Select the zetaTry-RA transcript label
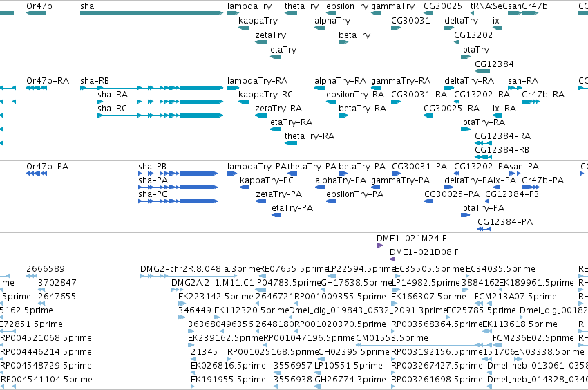The image size is (588, 390). click(x=278, y=109)
